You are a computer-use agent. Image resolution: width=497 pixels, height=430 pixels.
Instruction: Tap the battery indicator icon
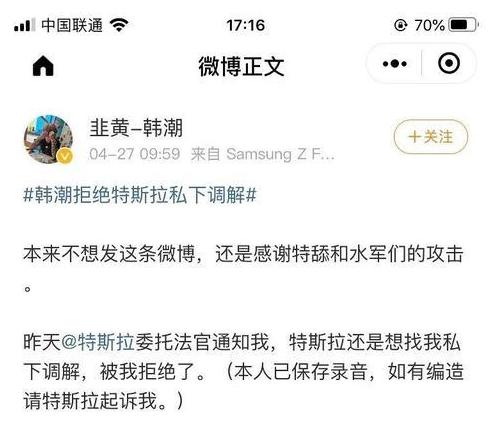(x=464, y=25)
